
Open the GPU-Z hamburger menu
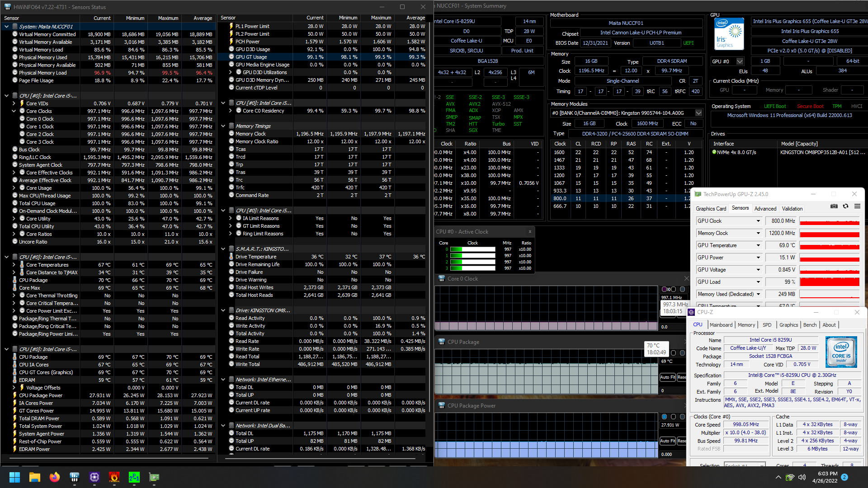857,206
